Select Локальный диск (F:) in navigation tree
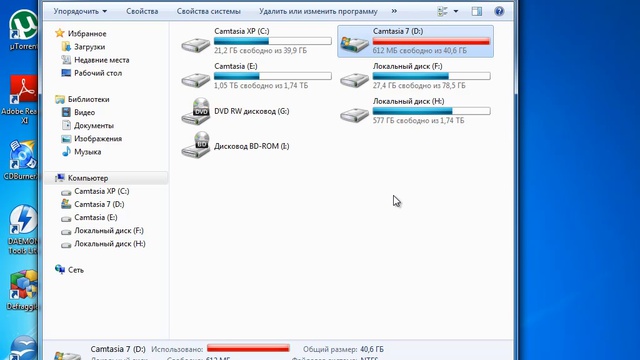This screenshot has width=640, height=360. (x=109, y=230)
